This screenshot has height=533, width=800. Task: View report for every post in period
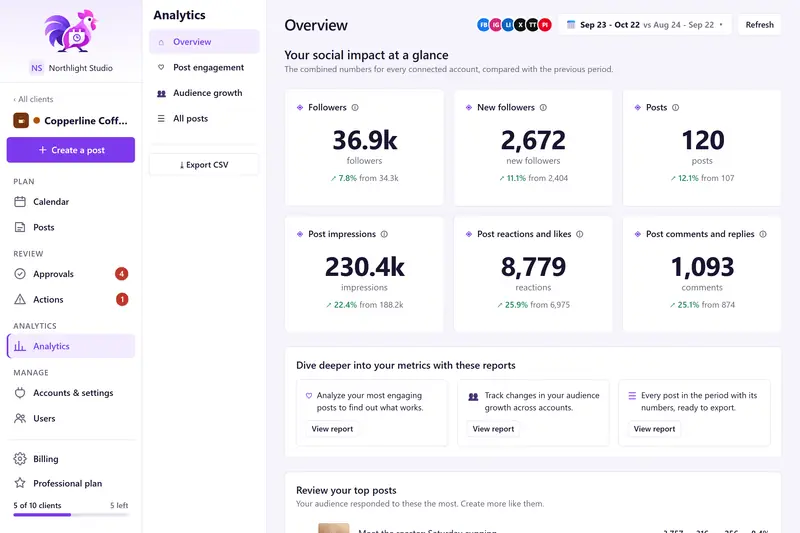(x=654, y=429)
